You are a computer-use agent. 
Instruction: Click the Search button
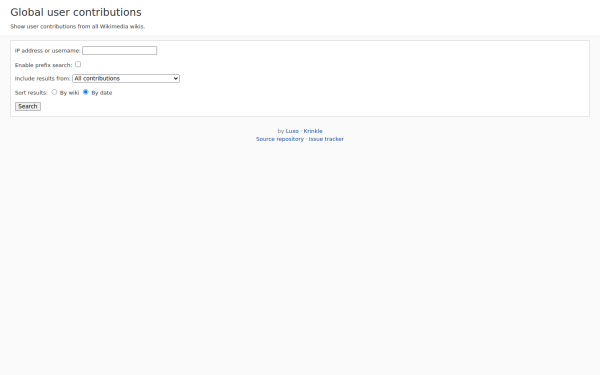tap(28, 106)
